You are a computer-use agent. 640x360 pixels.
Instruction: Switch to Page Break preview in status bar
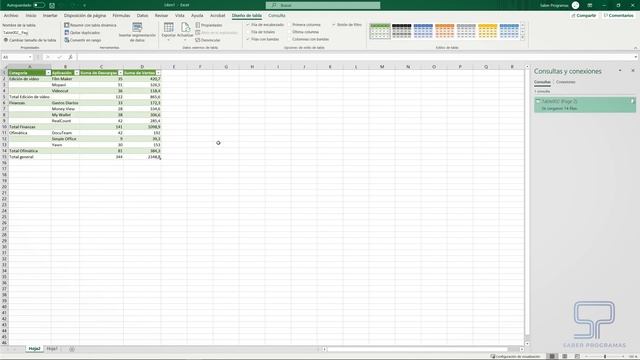click(x=577, y=356)
